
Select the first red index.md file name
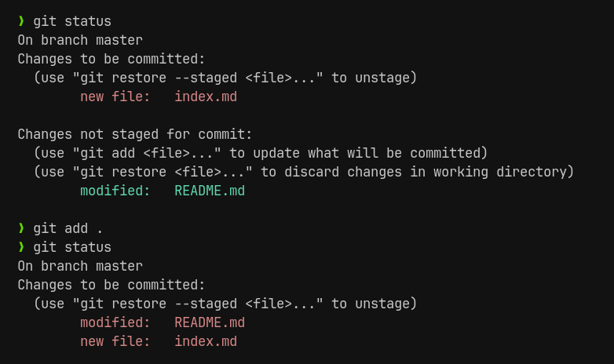(x=206, y=96)
